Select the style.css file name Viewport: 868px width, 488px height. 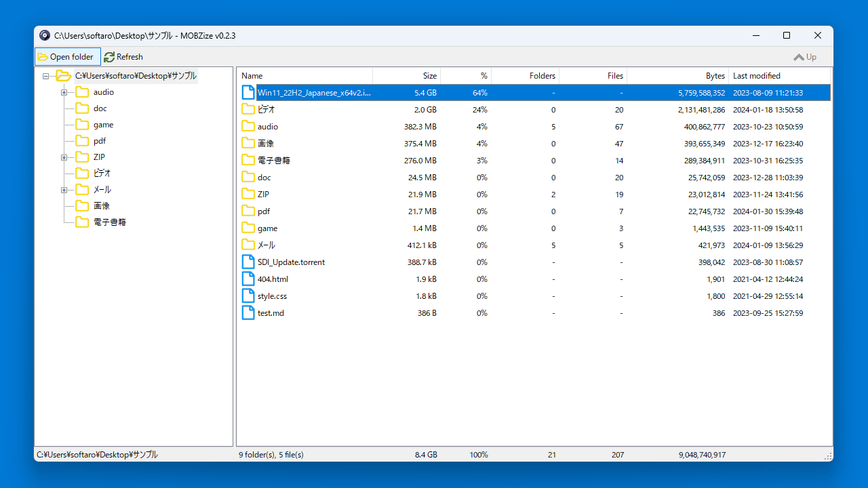[272, 296]
